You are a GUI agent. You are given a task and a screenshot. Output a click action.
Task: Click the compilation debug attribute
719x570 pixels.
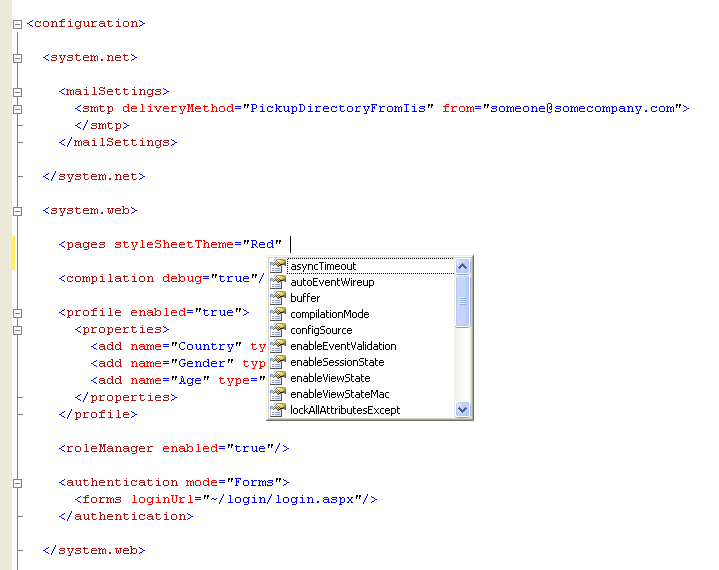[182, 278]
